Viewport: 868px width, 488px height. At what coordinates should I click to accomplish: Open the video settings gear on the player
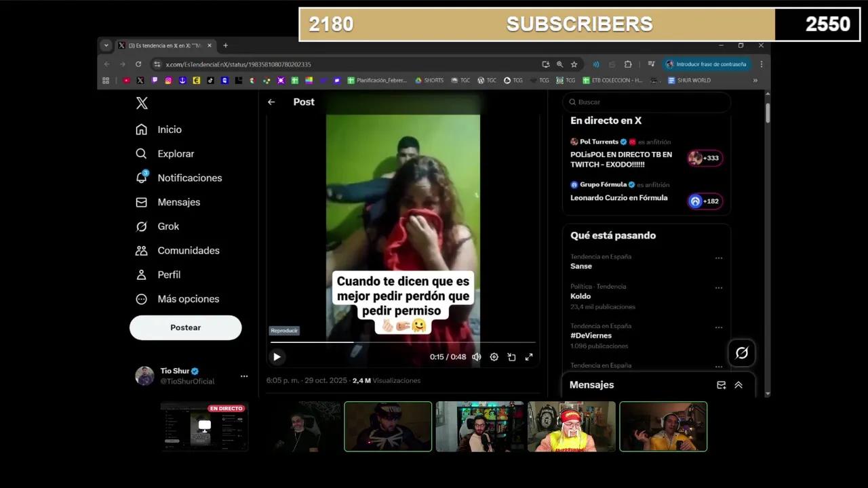pos(494,357)
